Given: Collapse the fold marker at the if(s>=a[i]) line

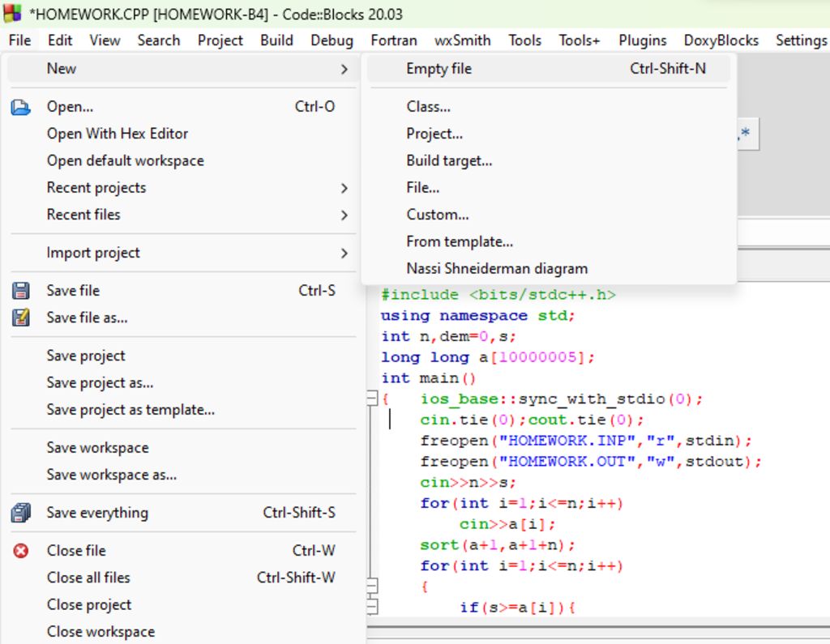Looking at the screenshot, I should pos(372,607).
